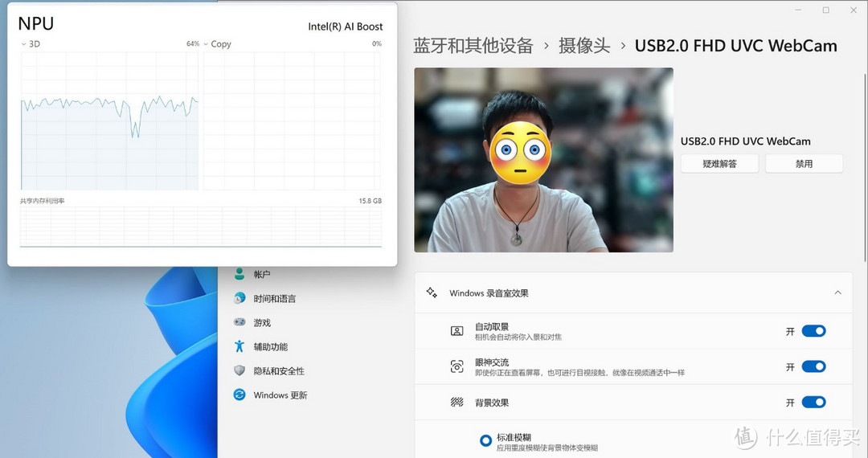Collapse the Windows 录音室效果 section chevron
Image resolution: width=868 pixels, height=458 pixels.
(x=837, y=292)
